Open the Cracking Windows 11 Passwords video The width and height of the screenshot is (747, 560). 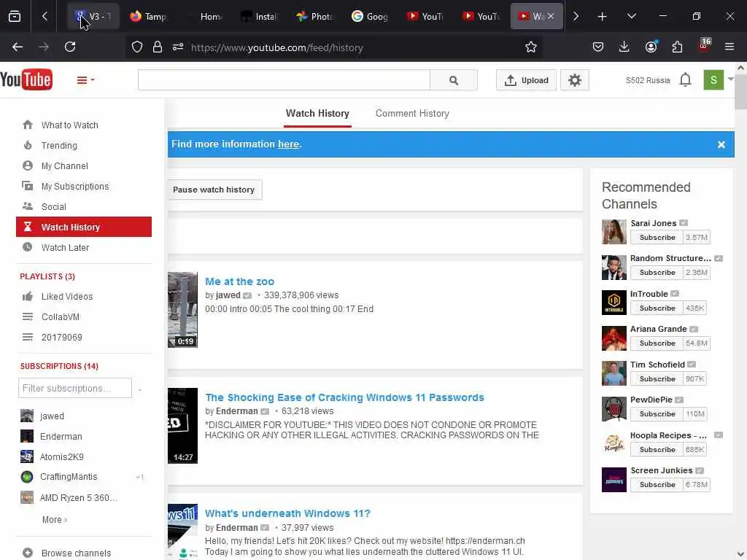click(344, 397)
